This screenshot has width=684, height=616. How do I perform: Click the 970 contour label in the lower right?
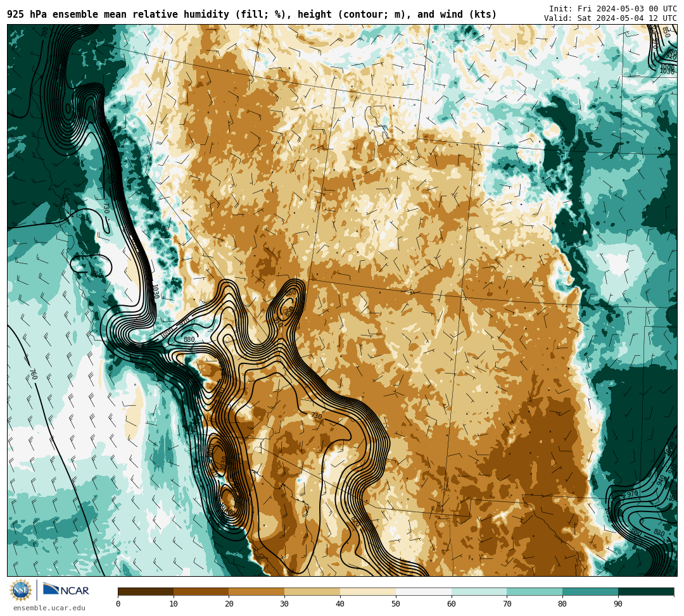pyautogui.click(x=632, y=494)
